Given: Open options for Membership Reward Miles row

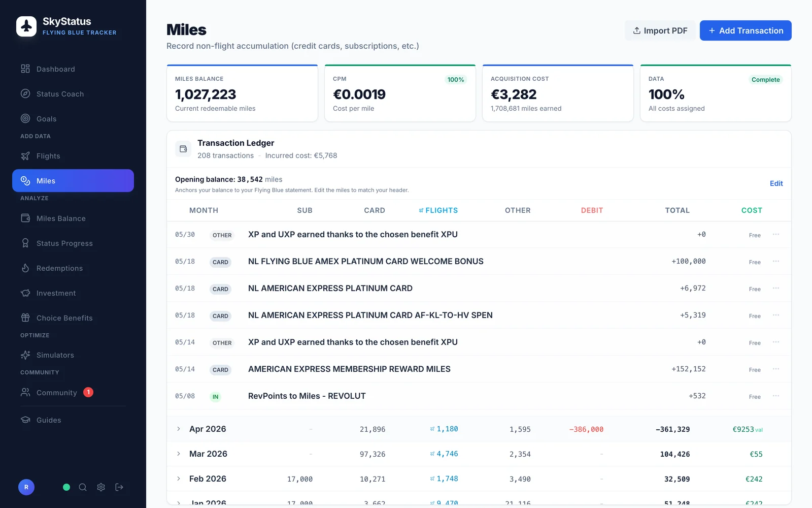Looking at the screenshot, I should (x=776, y=369).
